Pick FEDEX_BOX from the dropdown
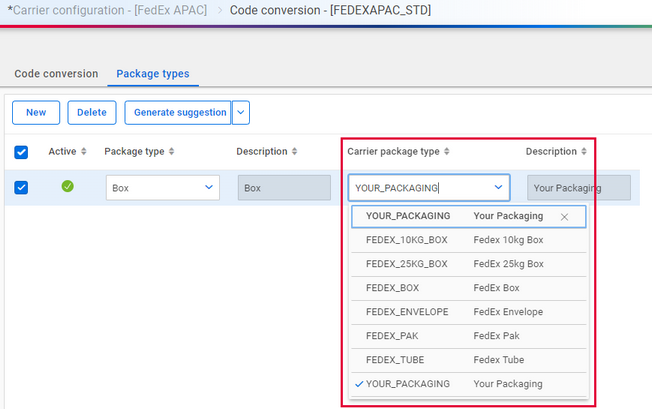Viewport: 652px width, 409px height. 469,288
